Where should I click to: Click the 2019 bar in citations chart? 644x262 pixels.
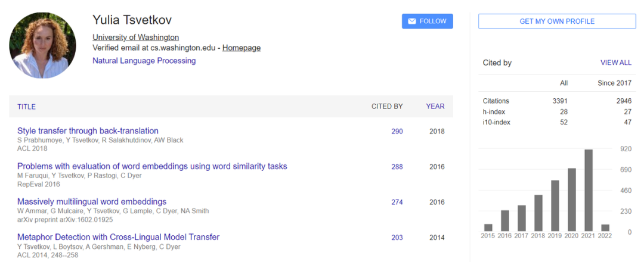click(x=555, y=205)
